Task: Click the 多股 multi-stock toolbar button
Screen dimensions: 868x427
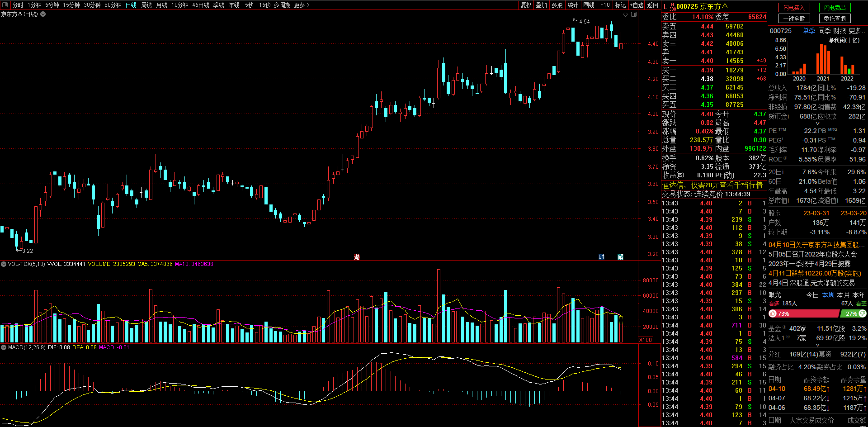Action: (x=557, y=5)
